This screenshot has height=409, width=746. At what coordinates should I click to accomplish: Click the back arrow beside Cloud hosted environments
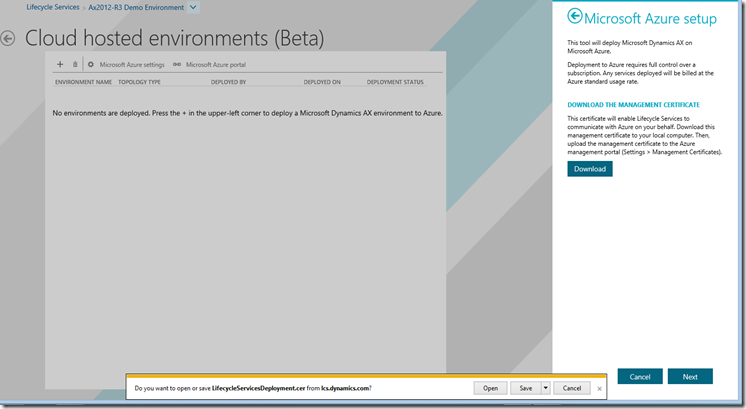coord(8,38)
